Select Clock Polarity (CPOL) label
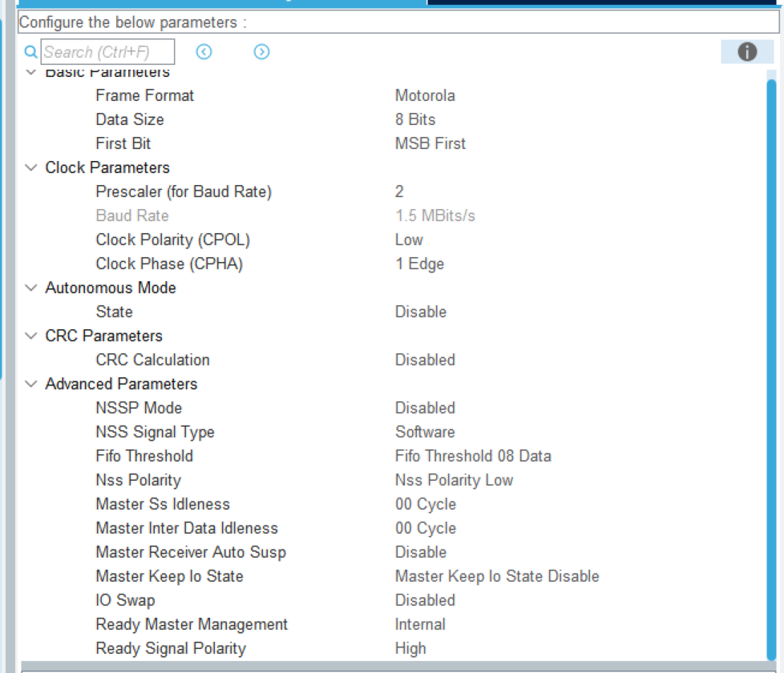Viewport: 784px width, 673px height. [x=172, y=240]
